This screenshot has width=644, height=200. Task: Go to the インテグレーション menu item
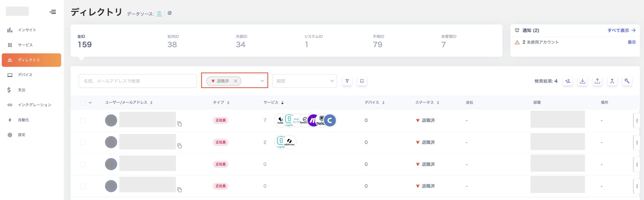(x=34, y=105)
